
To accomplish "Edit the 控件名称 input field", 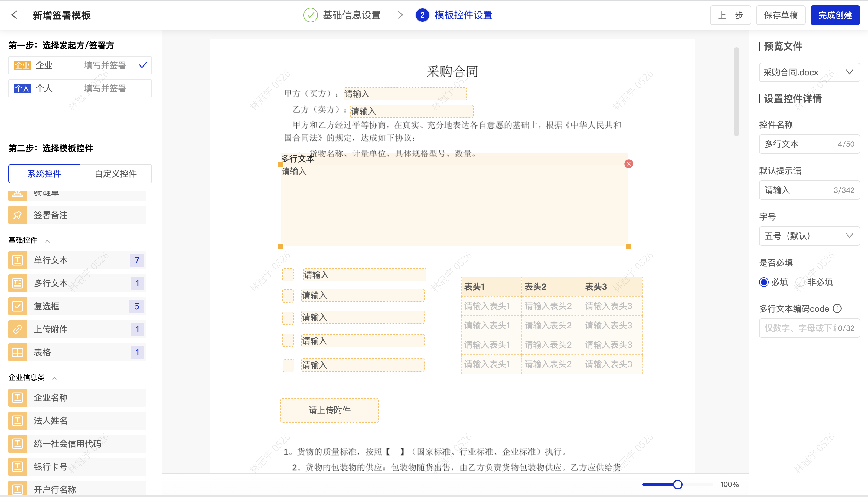I will (x=809, y=144).
